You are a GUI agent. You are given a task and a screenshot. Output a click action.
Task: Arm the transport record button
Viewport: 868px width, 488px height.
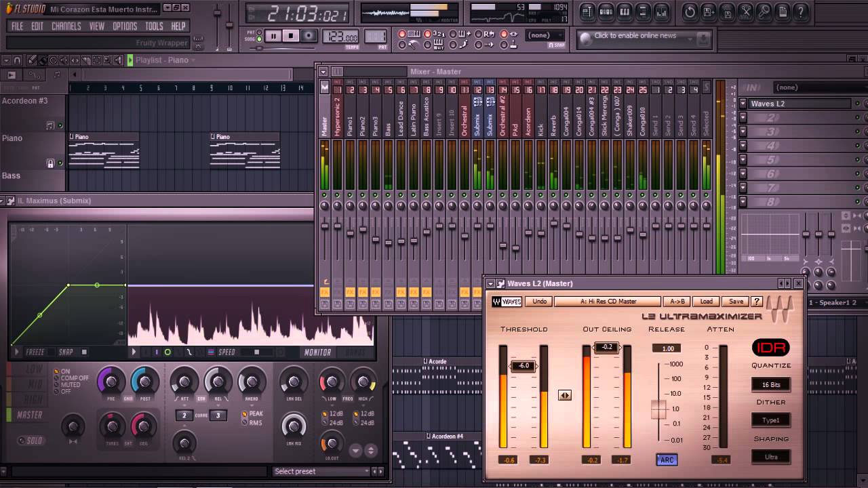309,36
